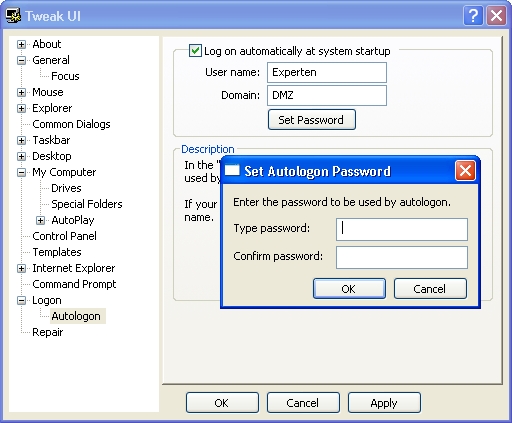Click the Tweak UI title bar icon
The image size is (512, 423).
point(13,16)
